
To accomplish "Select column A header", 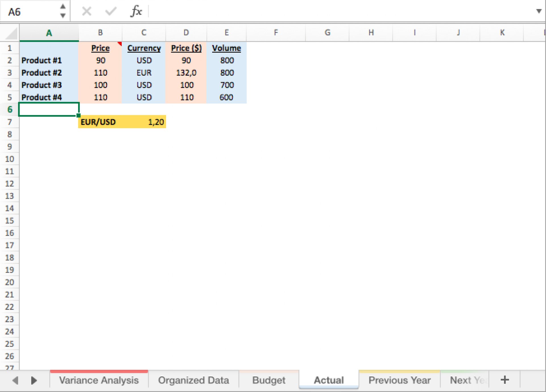I will pyautogui.click(x=49, y=33).
